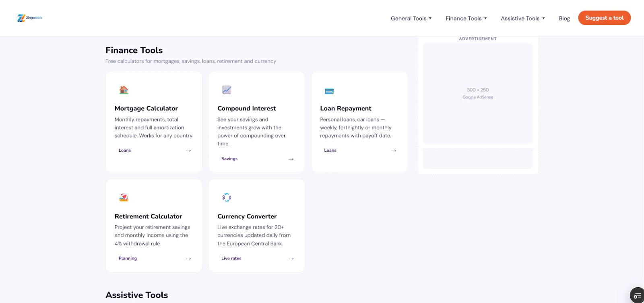Click the Currency Converter description text
This screenshot has width=644, height=303.
(254, 235)
